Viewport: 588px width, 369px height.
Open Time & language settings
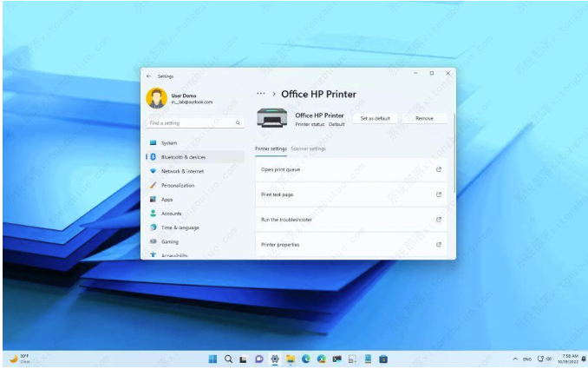click(195, 227)
